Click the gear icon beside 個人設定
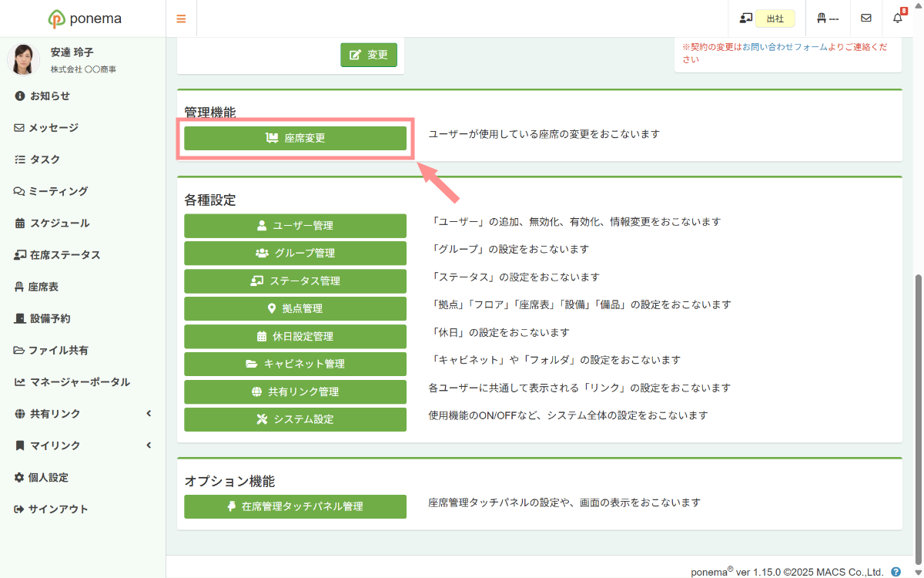Screen dimensions: 924x578 pyautogui.click(x=19, y=478)
